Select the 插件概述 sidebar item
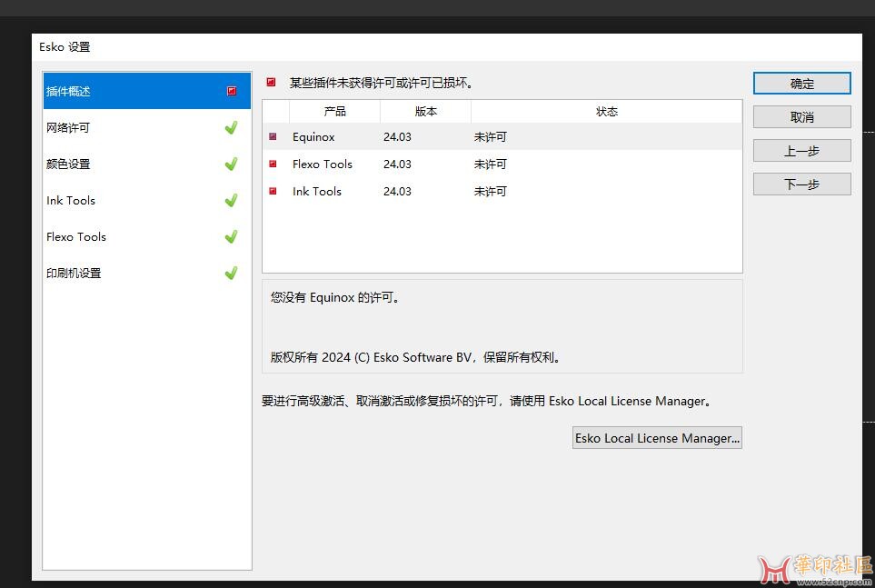 coord(147,91)
